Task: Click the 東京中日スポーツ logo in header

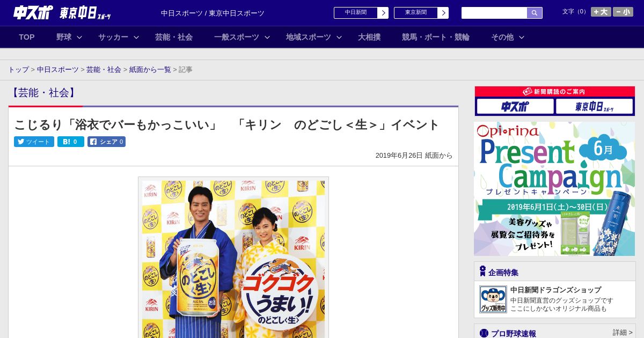Action: [85, 13]
